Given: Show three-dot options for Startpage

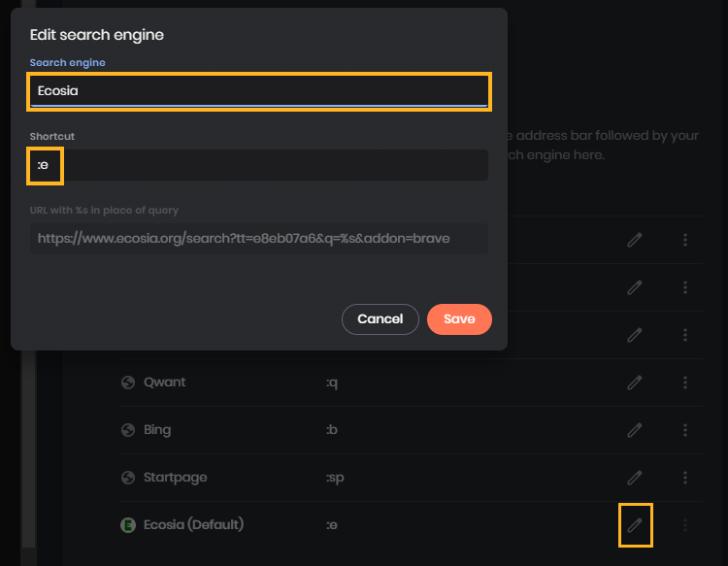Looking at the screenshot, I should coord(685,478).
